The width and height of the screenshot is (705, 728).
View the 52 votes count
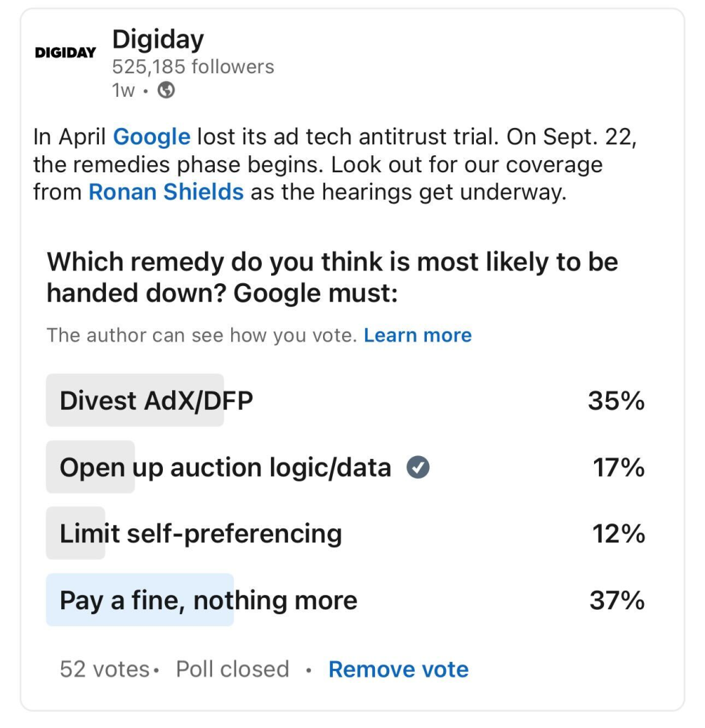(105, 669)
